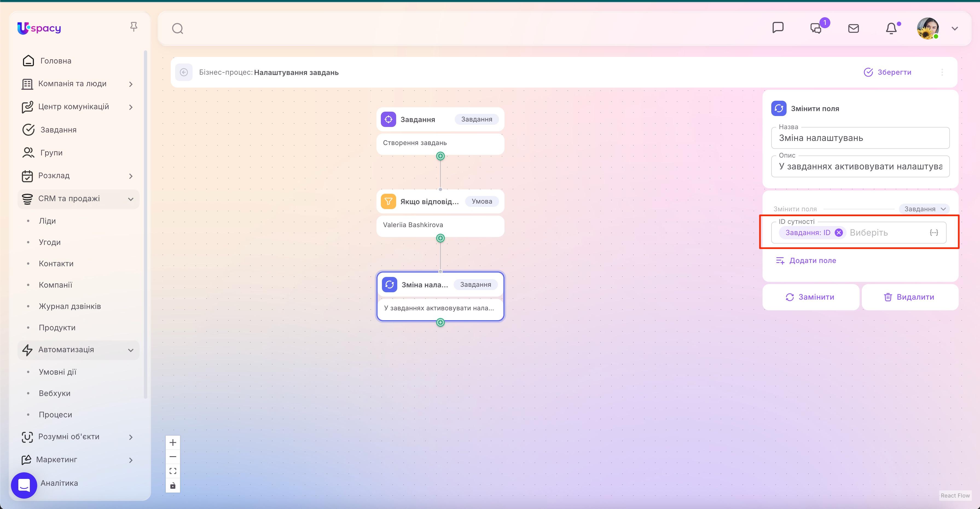The height and width of the screenshot is (509, 980).
Task: Open the support chat widget bottom left
Action: (24, 485)
